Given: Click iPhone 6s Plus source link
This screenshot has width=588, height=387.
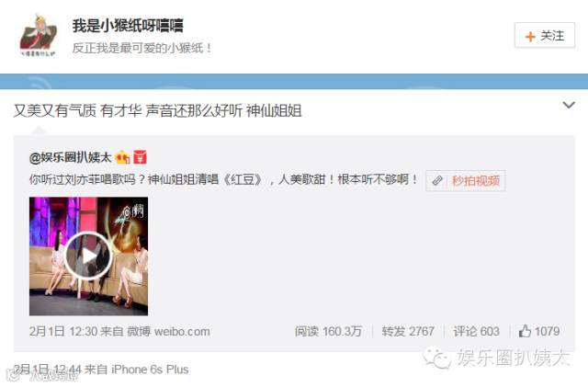Looking at the screenshot, I should 150,369.
